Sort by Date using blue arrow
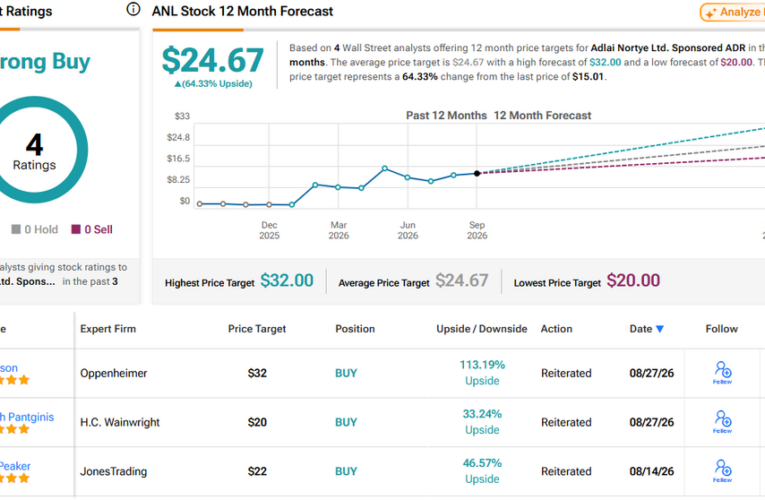Viewport: 765px width, 500px height. point(660,329)
